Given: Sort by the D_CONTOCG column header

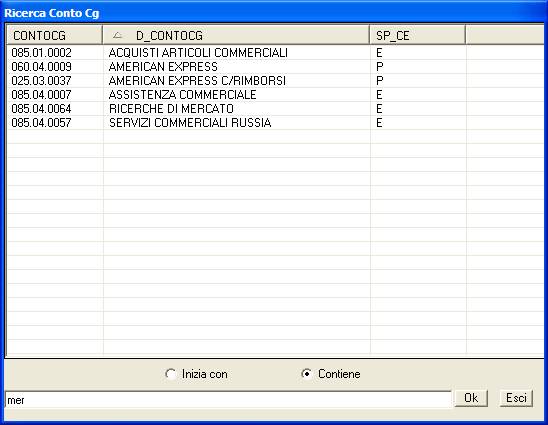Looking at the screenshot, I should (236, 35).
